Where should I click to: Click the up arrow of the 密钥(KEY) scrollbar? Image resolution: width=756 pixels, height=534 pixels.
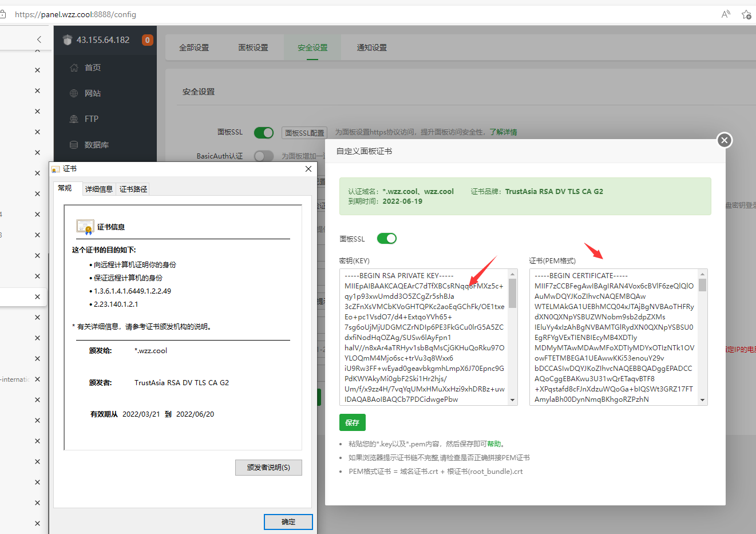(513, 274)
